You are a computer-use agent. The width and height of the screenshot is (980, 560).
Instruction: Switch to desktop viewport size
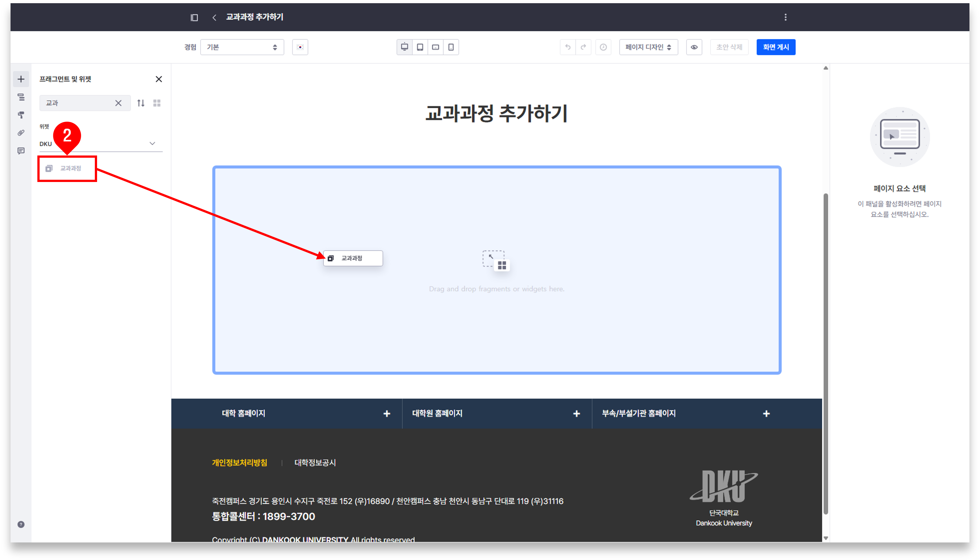[404, 47]
